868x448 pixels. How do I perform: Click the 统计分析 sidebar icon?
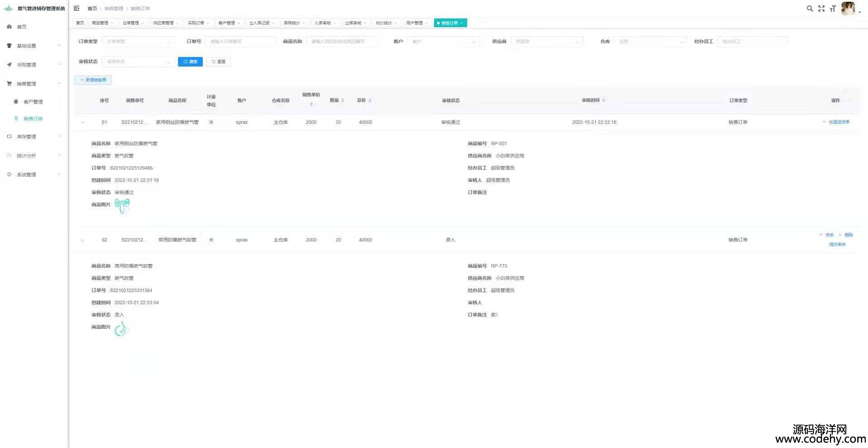[9, 156]
